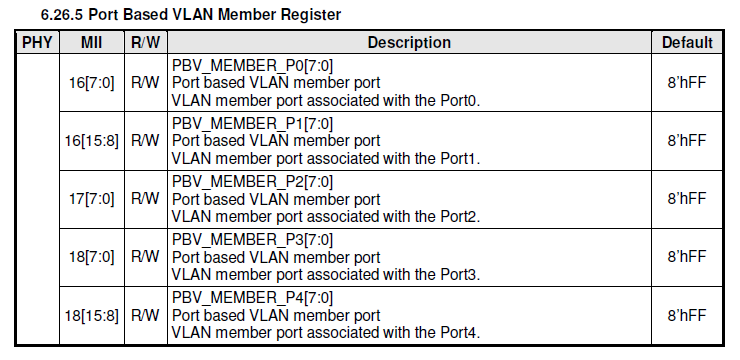Click the 18[15:8] MII cell

[x=92, y=315]
